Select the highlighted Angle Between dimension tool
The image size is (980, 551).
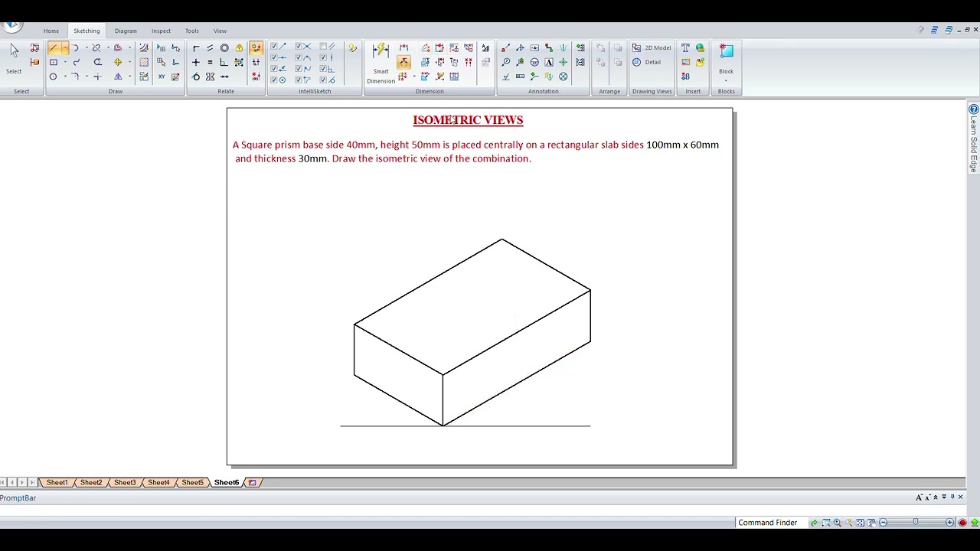coord(403,62)
